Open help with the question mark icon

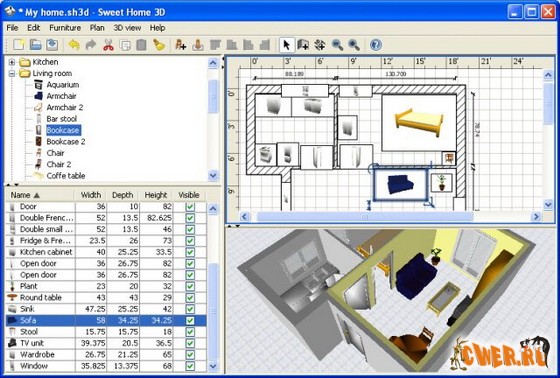coord(376,45)
